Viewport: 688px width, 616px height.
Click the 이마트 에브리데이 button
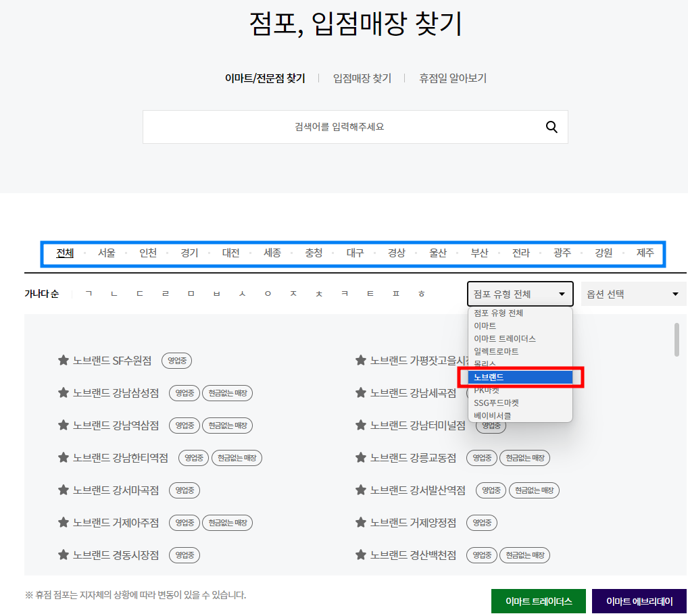(639, 600)
